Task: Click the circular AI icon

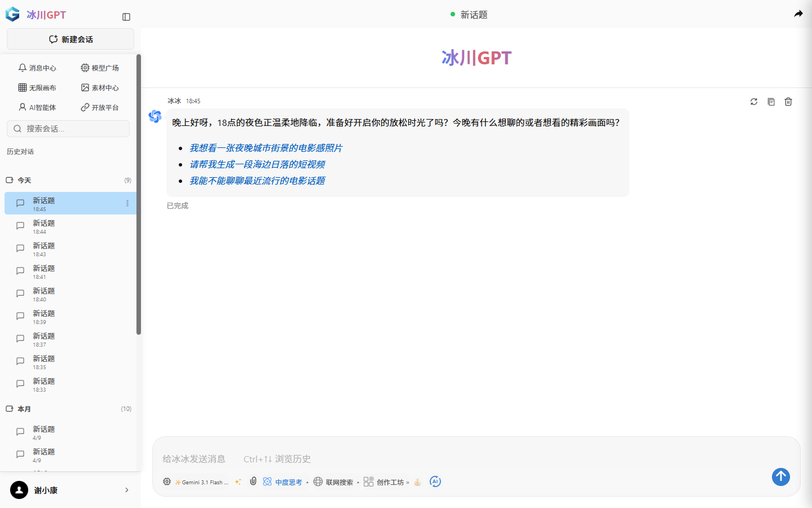Action: (435, 481)
